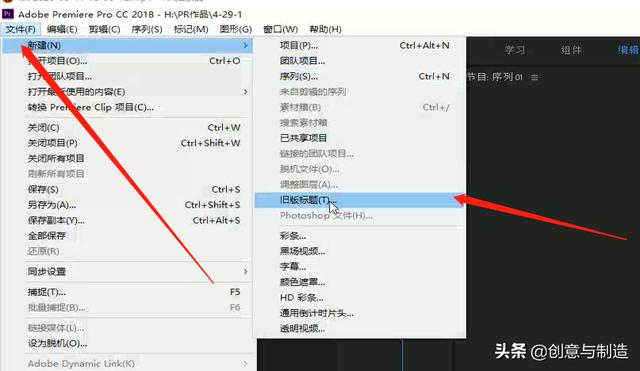Expand the 新建(N) submenu arrow
The image size is (640, 371).
point(245,45)
